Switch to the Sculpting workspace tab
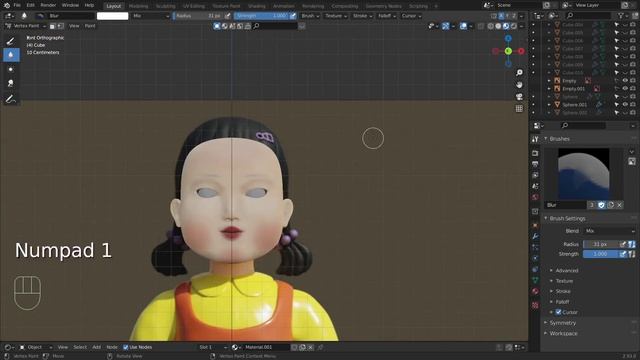The image size is (640, 360). [165, 6]
